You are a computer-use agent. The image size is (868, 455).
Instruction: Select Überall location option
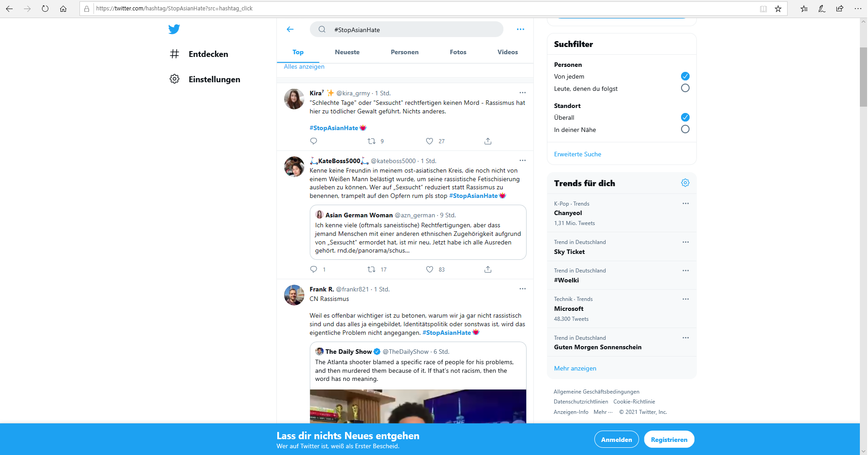(x=685, y=117)
